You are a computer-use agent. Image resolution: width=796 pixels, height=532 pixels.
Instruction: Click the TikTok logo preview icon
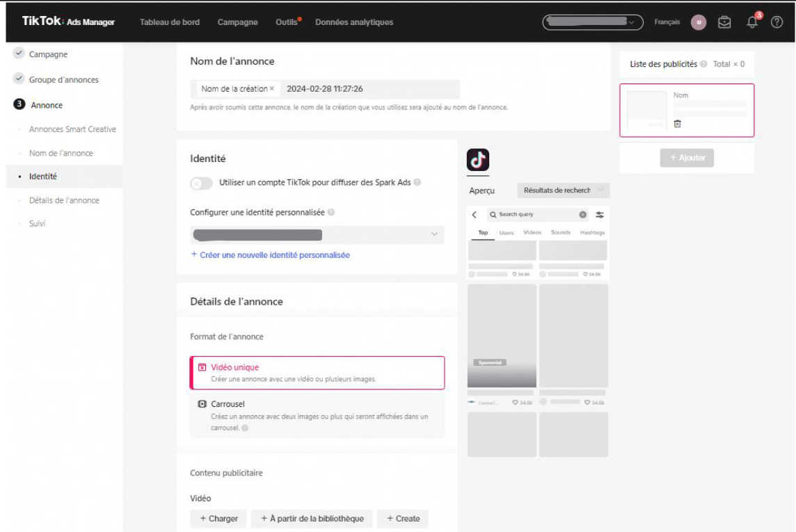pos(477,160)
